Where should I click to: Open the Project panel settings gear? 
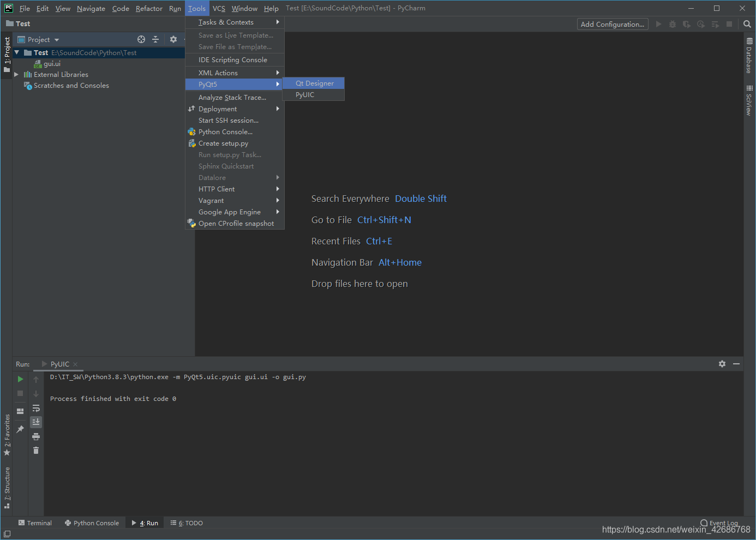[173, 39]
